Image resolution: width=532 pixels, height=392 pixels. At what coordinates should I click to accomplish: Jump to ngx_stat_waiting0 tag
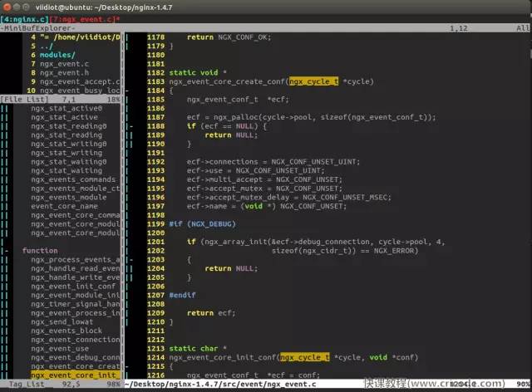69,162
